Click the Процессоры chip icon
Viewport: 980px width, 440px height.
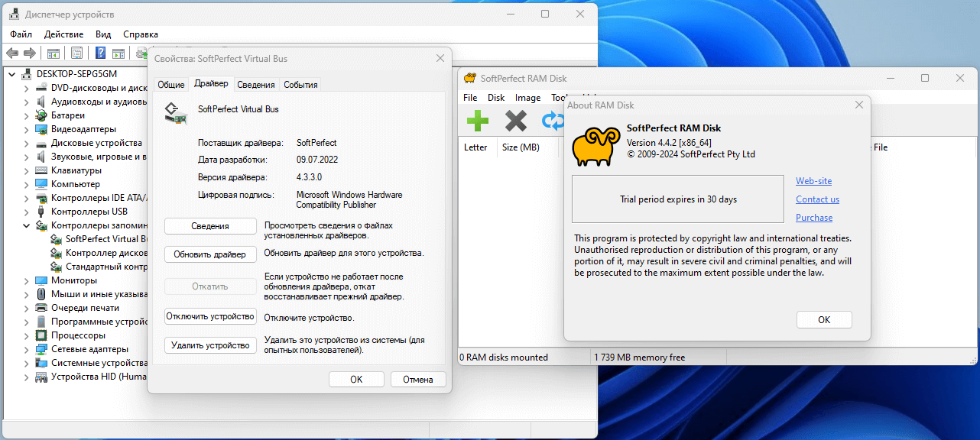[41, 335]
